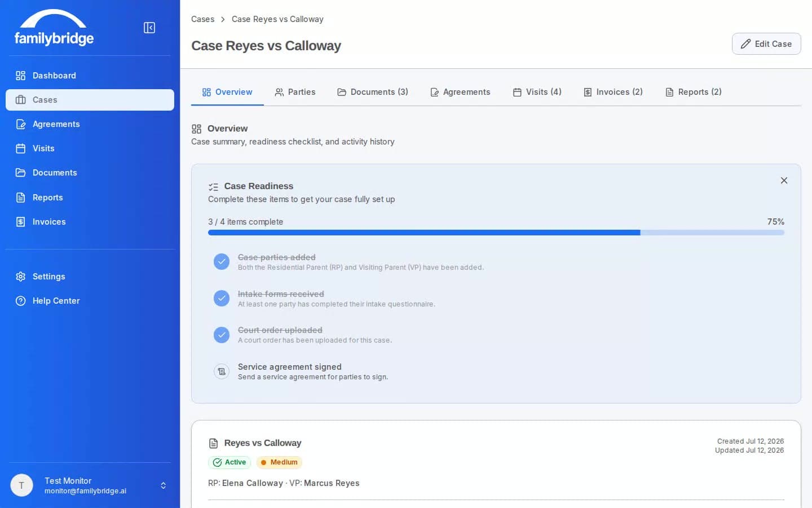Collapse the sidebar panel icon
The height and width of the screenshot is (508, 812).
click(149, 28)
